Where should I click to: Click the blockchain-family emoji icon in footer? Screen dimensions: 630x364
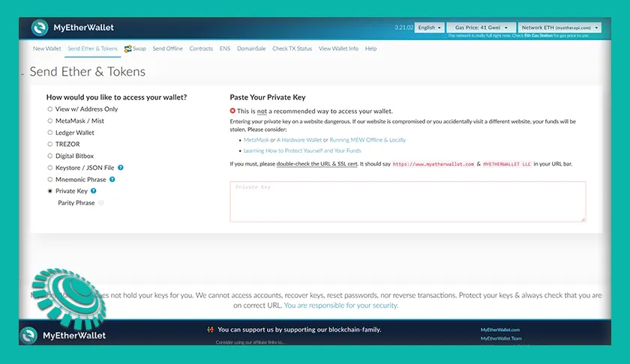point(210,330)
